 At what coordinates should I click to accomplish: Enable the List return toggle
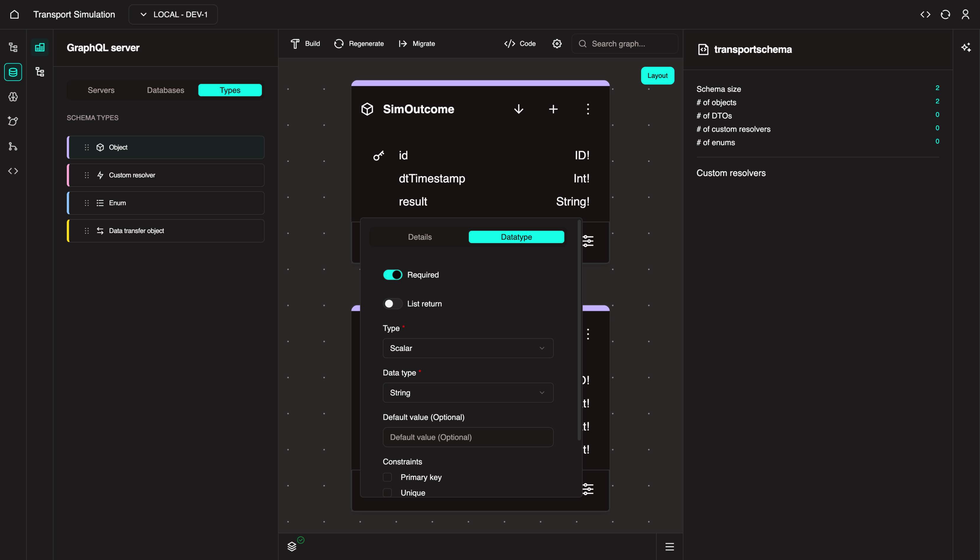pos(392,303)
